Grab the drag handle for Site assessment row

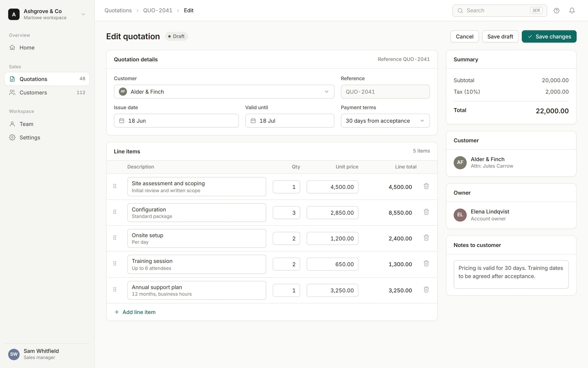pos(115,186)
